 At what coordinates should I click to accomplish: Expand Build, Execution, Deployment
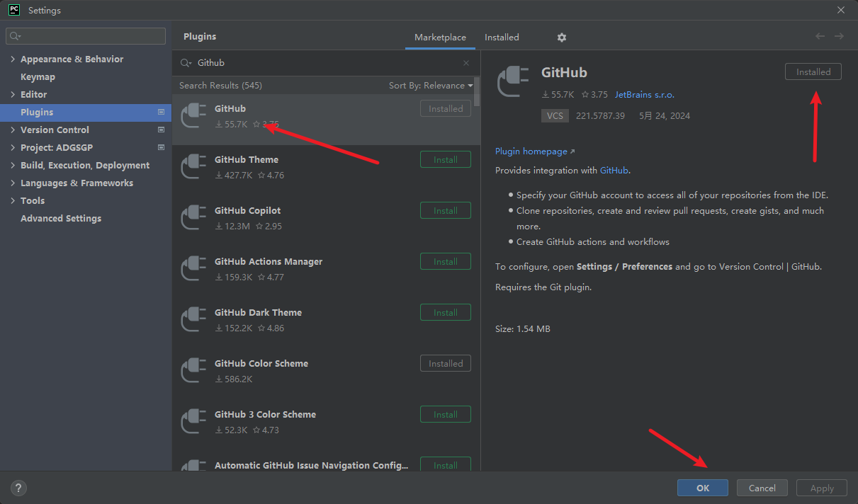tap(13, 166)
